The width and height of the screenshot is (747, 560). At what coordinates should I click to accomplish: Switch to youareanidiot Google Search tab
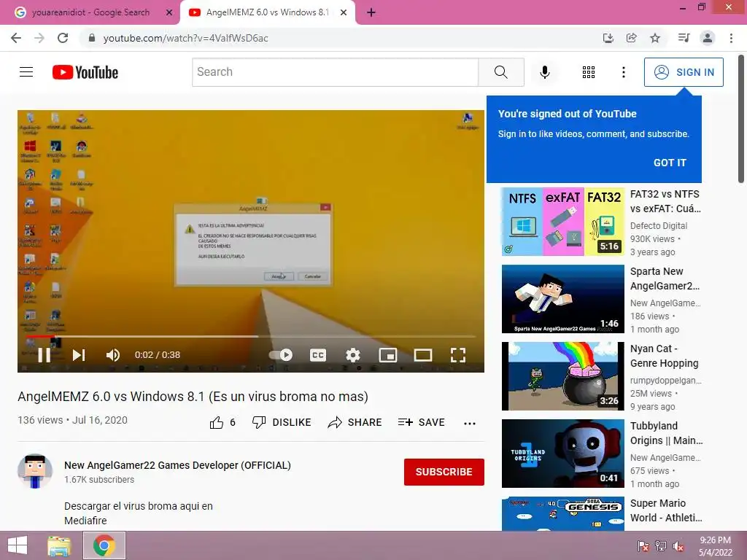(90, 12)
